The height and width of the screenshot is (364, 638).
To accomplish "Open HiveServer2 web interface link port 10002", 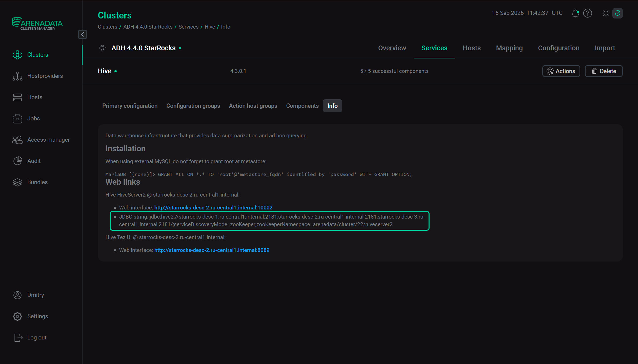I will [213, 208].
